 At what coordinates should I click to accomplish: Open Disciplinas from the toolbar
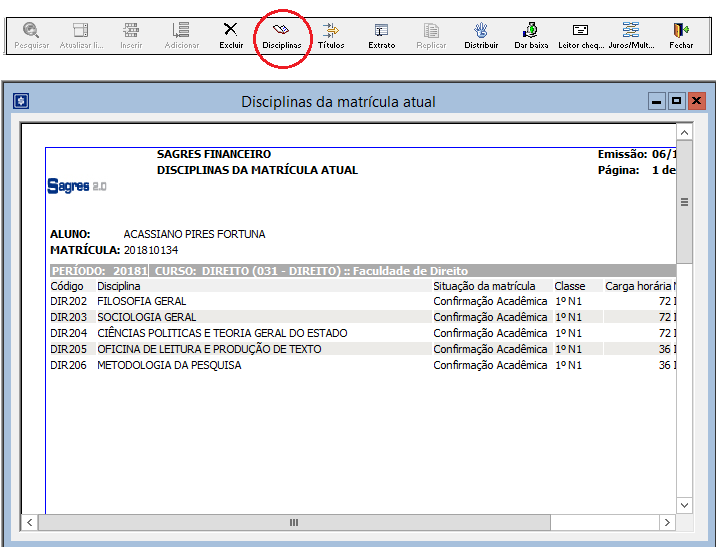[281, 35]
